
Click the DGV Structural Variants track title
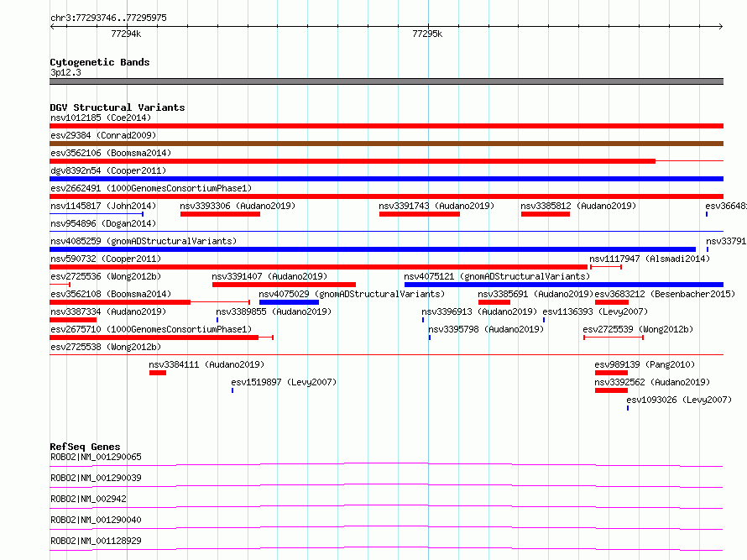tap(118, 107)
